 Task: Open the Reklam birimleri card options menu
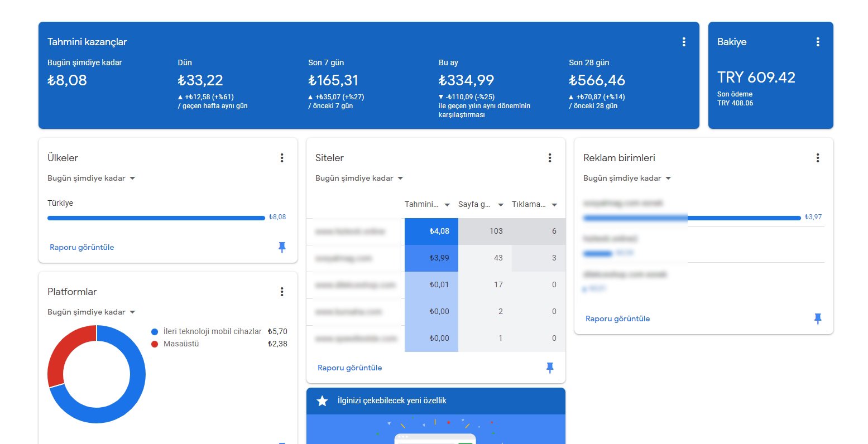pyautogui.click(x=818, y=158)
